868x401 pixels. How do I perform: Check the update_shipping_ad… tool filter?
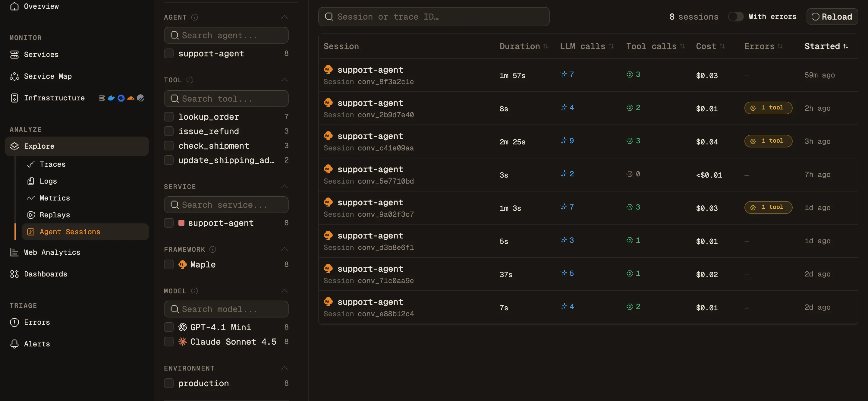coord(169,160)
